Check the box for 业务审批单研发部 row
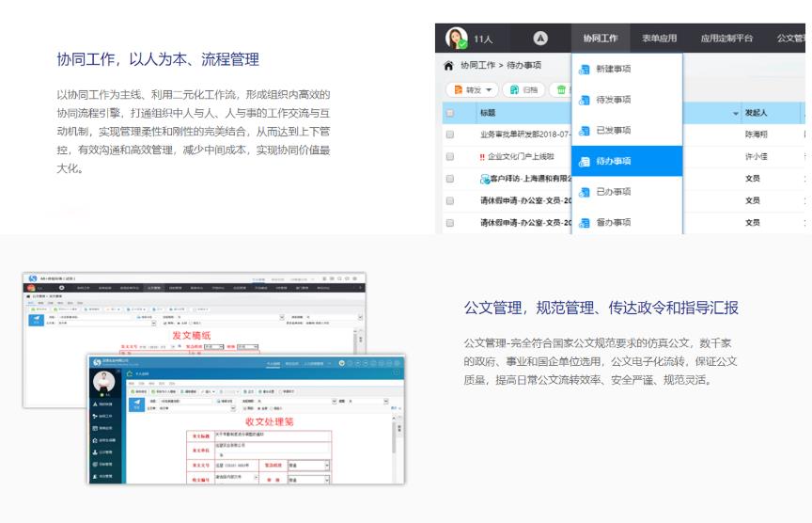The height and width of the screenshot is (523, 812). [x=450, y=135]
